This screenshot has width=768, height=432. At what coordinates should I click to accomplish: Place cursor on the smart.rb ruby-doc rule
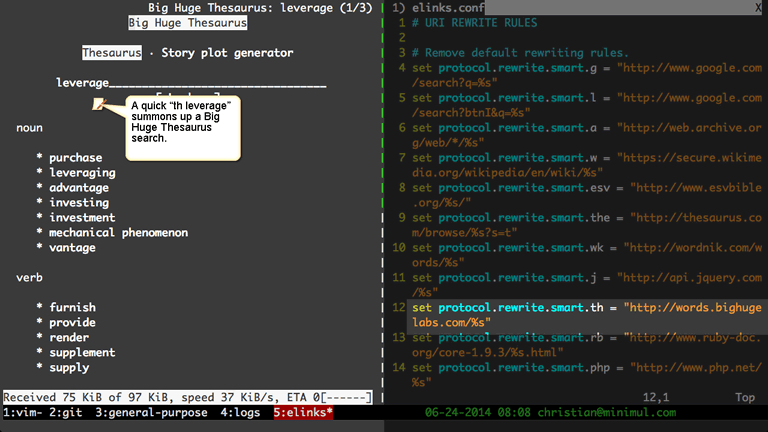pos(587,345)
